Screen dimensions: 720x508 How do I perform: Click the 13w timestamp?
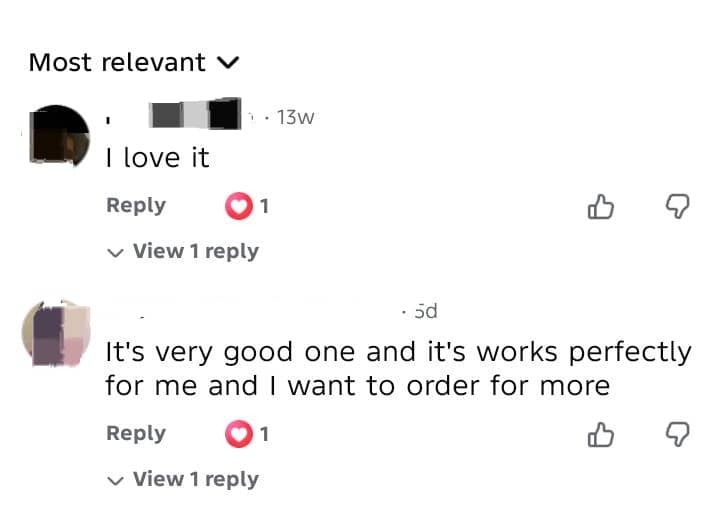click(x=295, y=117)
